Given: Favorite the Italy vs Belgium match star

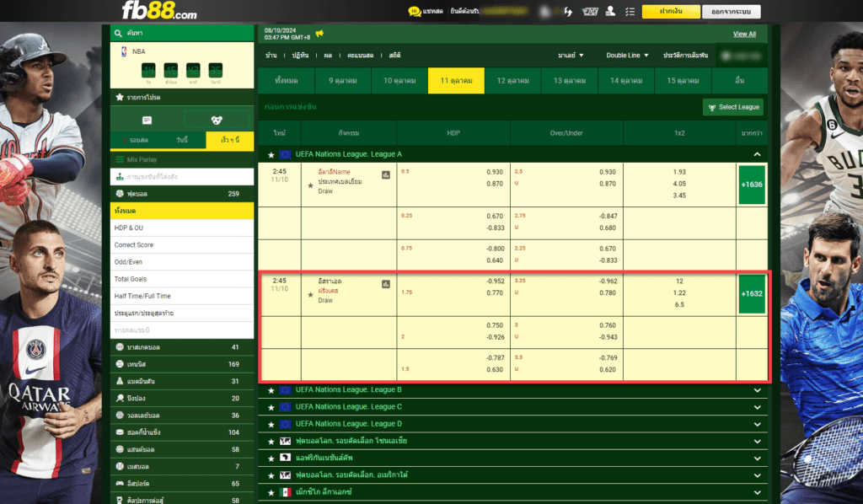Looking at the screenshot, I should 310,185.
